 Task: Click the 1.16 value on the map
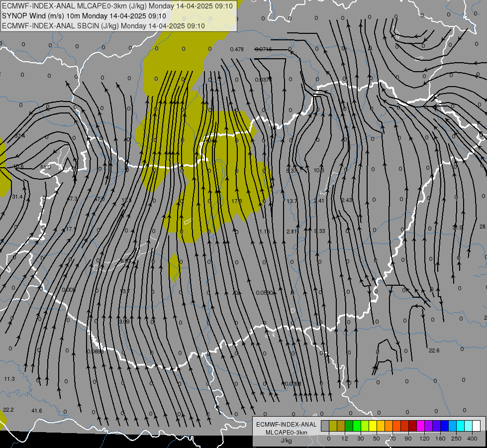265,231
